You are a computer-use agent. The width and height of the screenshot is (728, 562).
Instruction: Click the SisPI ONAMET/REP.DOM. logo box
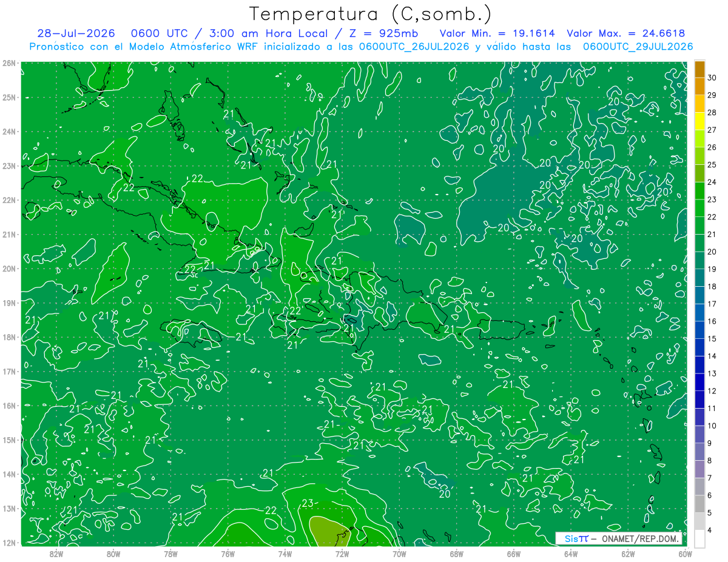pyautogui.click(x=619, y=538)
